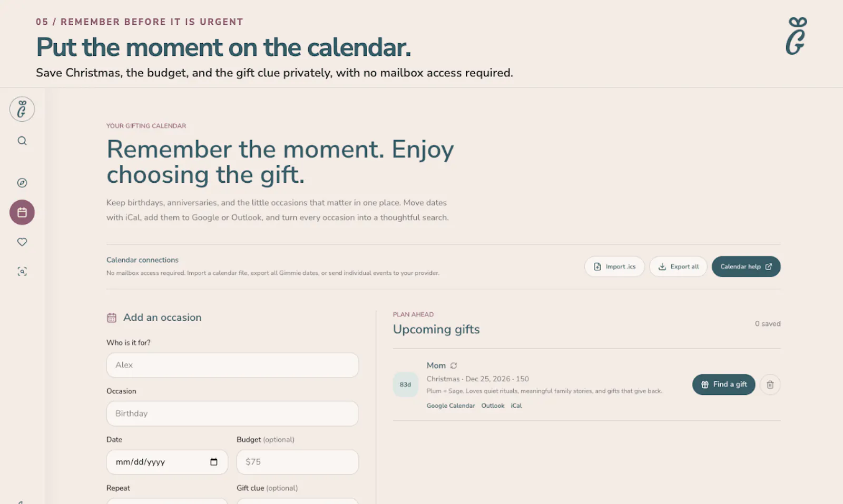Viewport: 843px width, 504px height.
Task: Delete Mom's Christmas occasion with the trash icon
Action: tap(770, 384)
